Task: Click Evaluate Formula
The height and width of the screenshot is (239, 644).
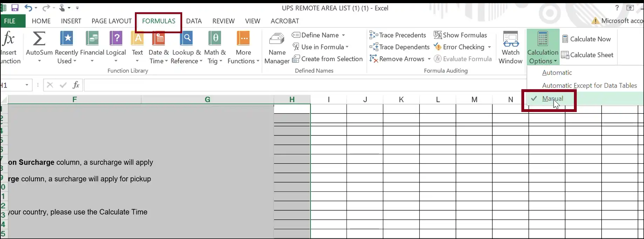Action: [463, 59]
